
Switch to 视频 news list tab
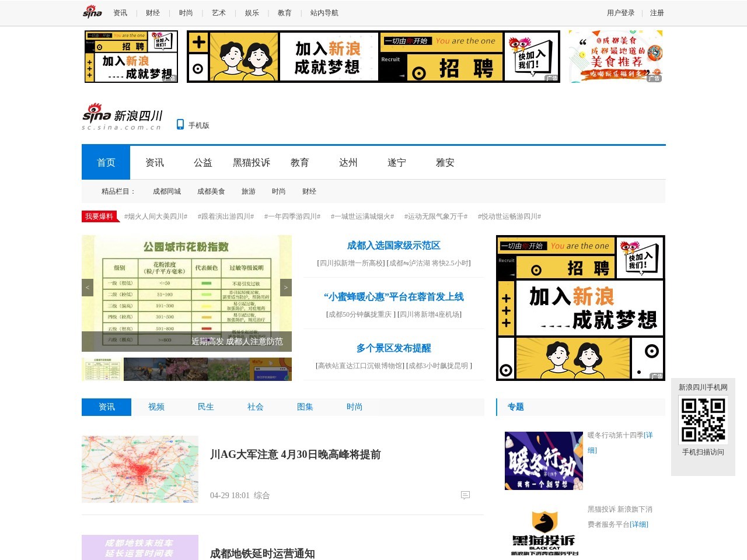(x=156, y=407)
